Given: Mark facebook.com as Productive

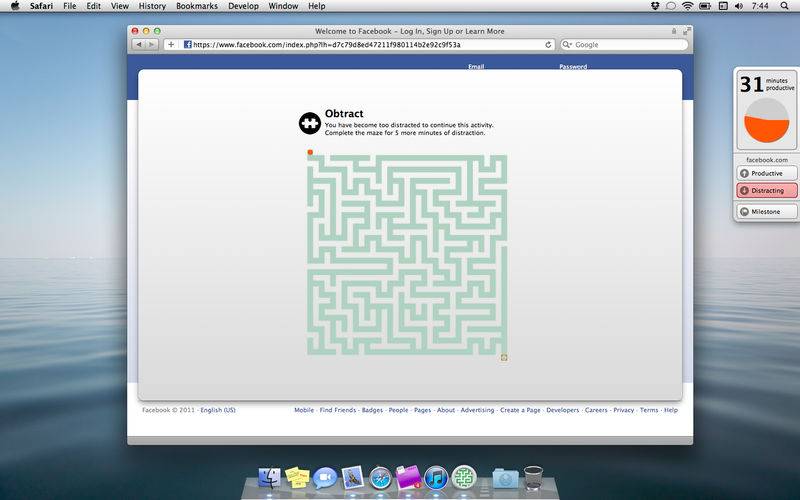Looking at the screenshot, I should (767, 173).
